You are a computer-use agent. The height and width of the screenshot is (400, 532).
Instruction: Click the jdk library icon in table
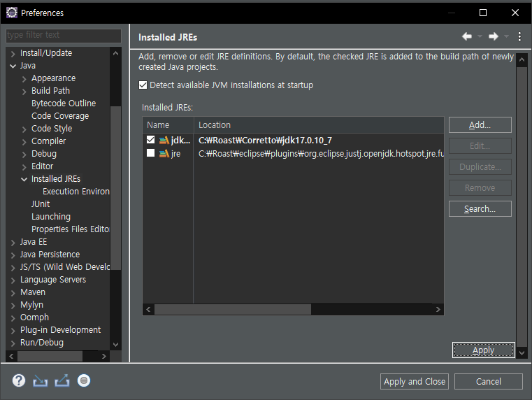coord(164,140)
